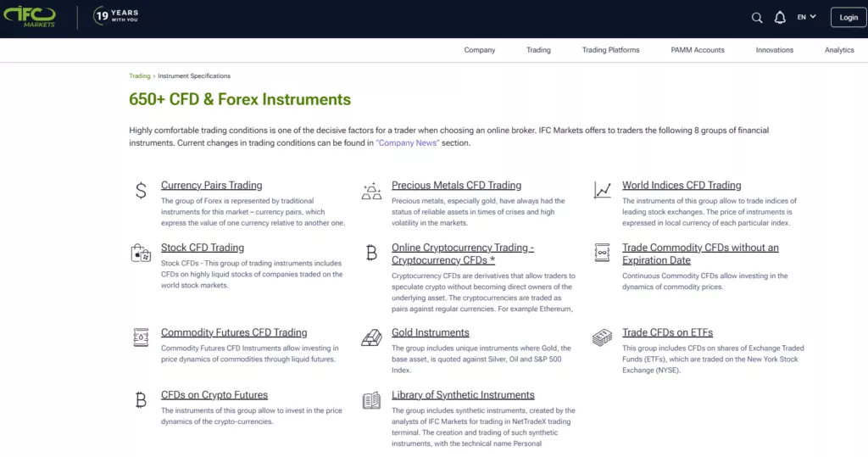Click the 19 Years With You badge
Screen dimensions: 868x457
coord(115,16)
